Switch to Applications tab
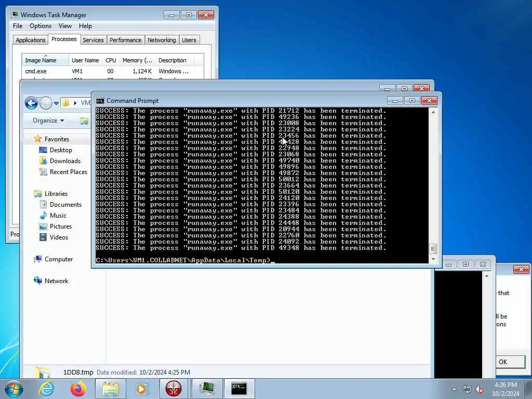Image resolution: width=532 pixels, height=399 pixels. (31, 40)
